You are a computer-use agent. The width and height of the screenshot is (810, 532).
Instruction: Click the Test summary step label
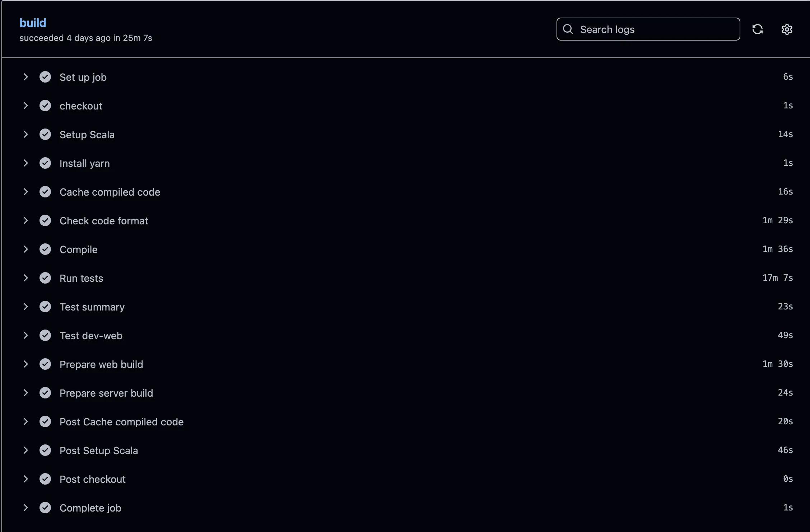coord(92,307)
